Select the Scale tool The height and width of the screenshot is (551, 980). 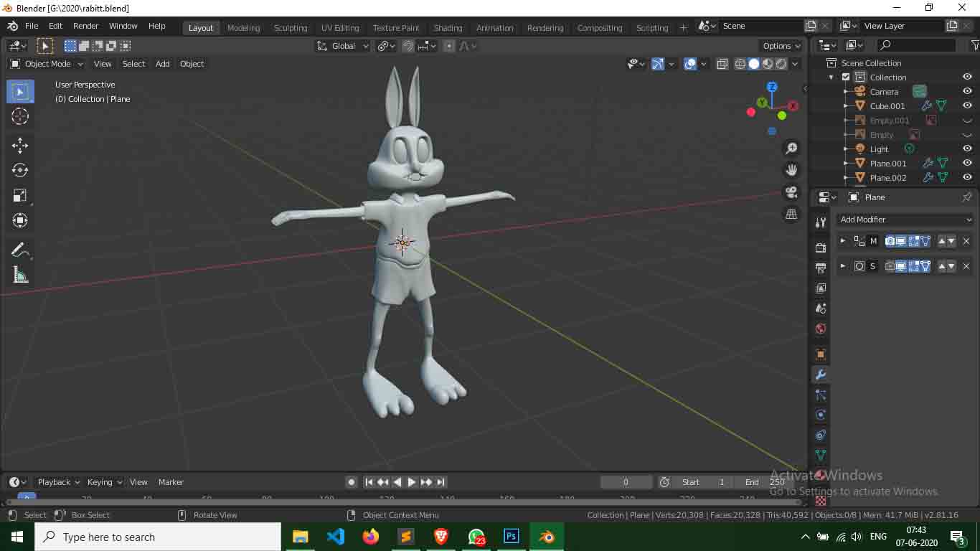[20, 195]
